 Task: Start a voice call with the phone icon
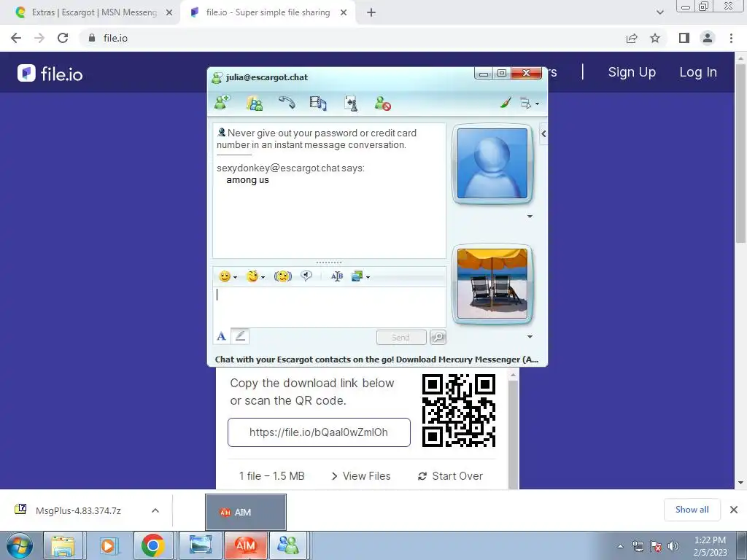click(287, 102)
